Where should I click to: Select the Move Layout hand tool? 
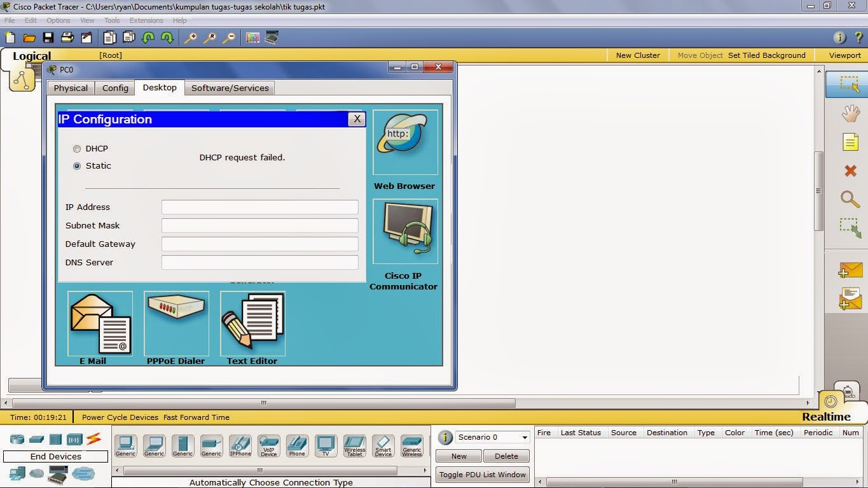(850, 113)
